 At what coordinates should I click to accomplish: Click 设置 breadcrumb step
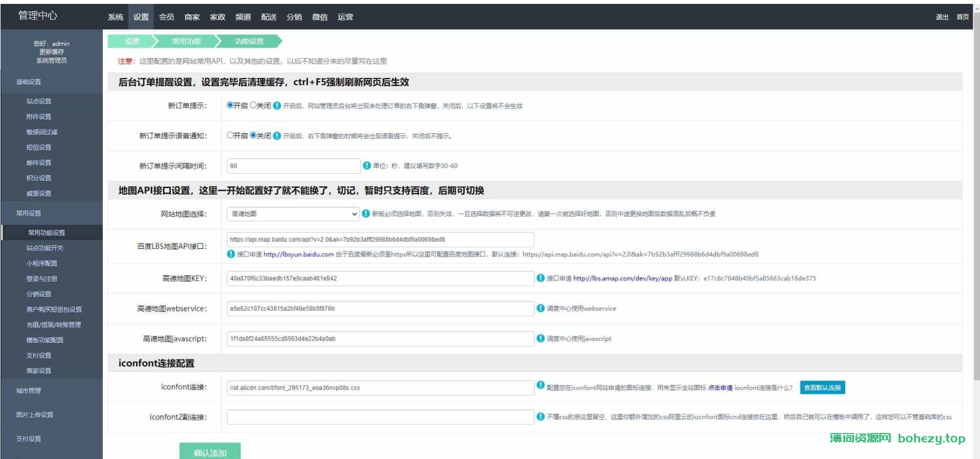pyautogui.click(x=132, y=41)
